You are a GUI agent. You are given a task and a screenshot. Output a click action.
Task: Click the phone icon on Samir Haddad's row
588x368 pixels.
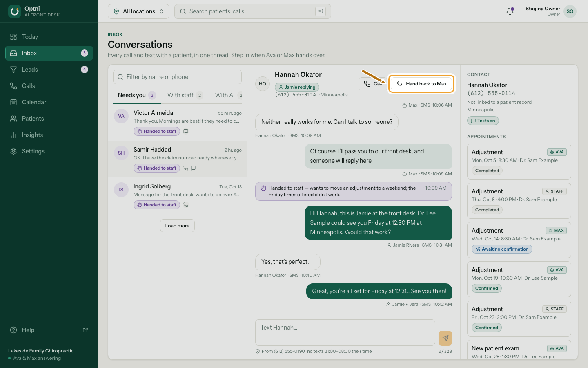coord(186,168)
